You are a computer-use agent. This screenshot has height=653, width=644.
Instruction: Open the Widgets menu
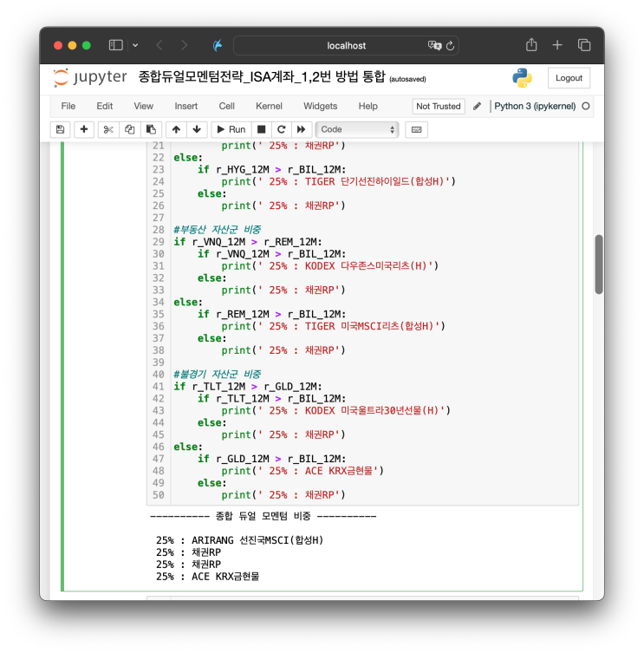click(320, 106)
